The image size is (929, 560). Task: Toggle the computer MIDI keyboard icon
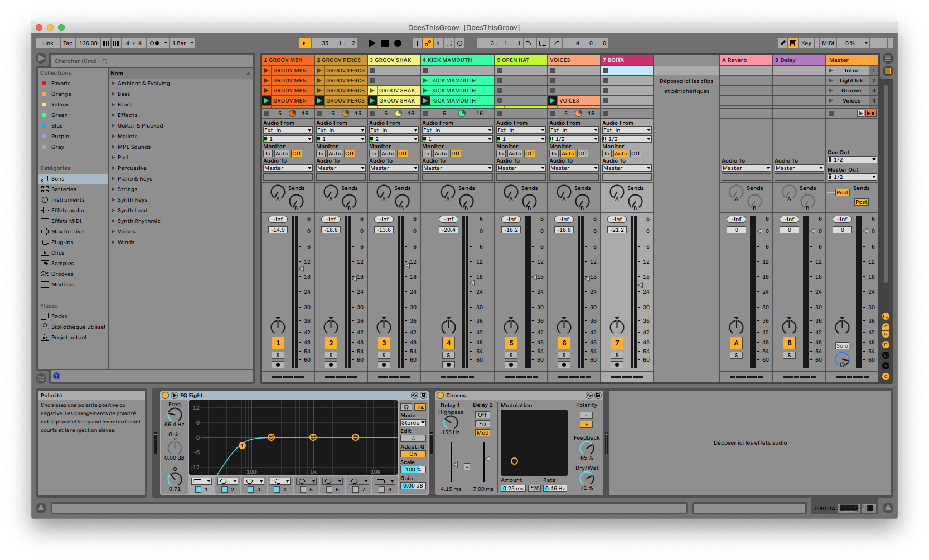pyautogui.click(x=793, y=43)
